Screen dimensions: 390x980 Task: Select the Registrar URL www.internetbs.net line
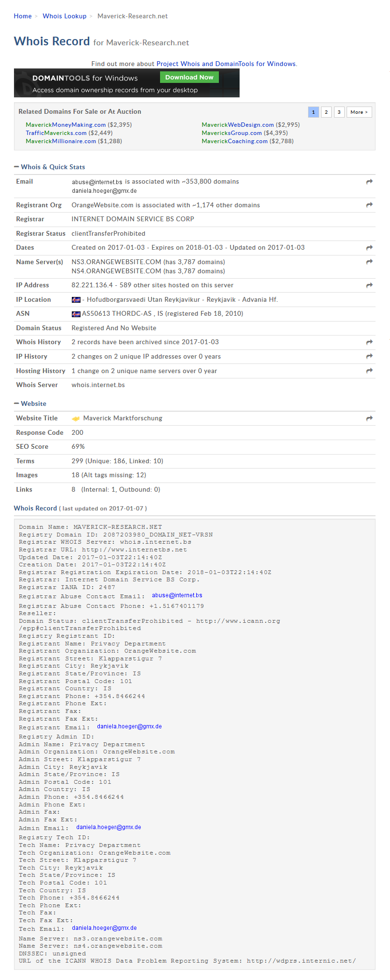pos(103,550)
